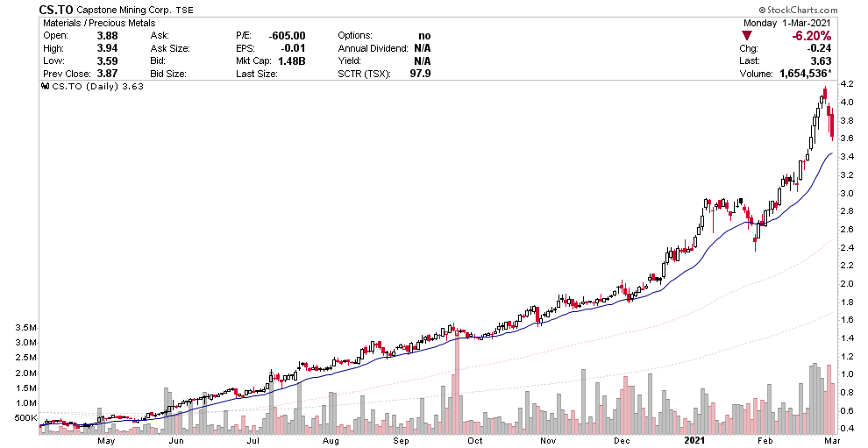Click the Ask Size label
Viewport: 868px width, 448px height.
point(170,48)
